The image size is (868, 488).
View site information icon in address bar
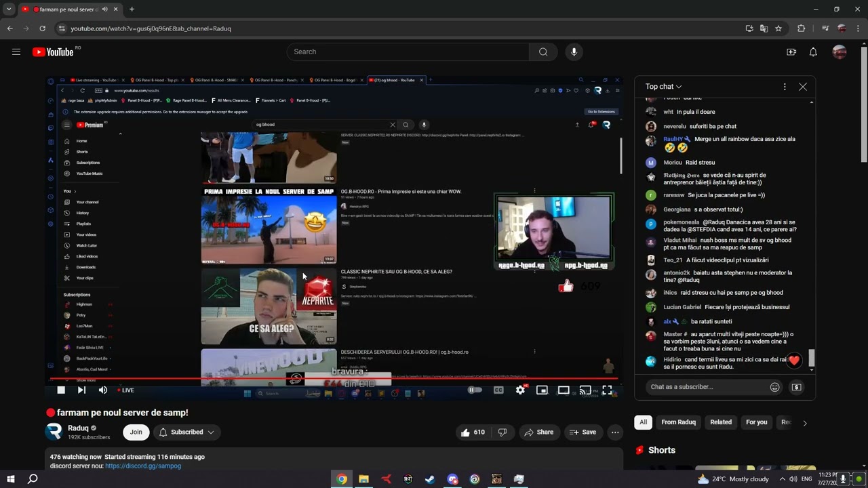click(x=62, y=28)
